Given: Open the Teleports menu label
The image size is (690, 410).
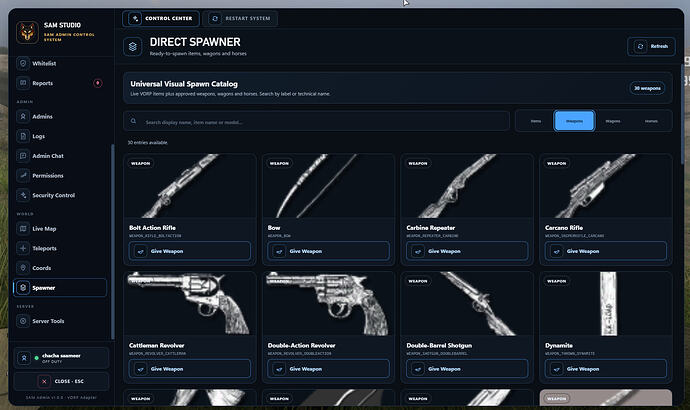Looking at the screenshot, I should [44, 248].
